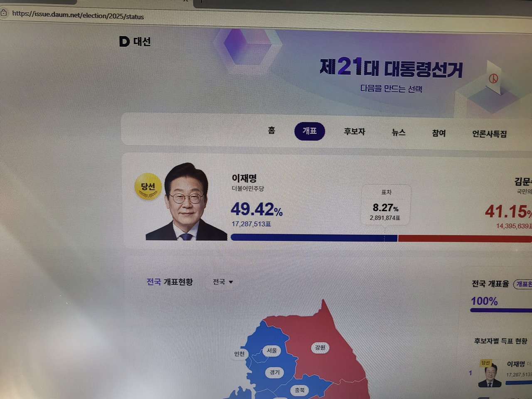Open the 전국 region dropdown

coord(223,282)
